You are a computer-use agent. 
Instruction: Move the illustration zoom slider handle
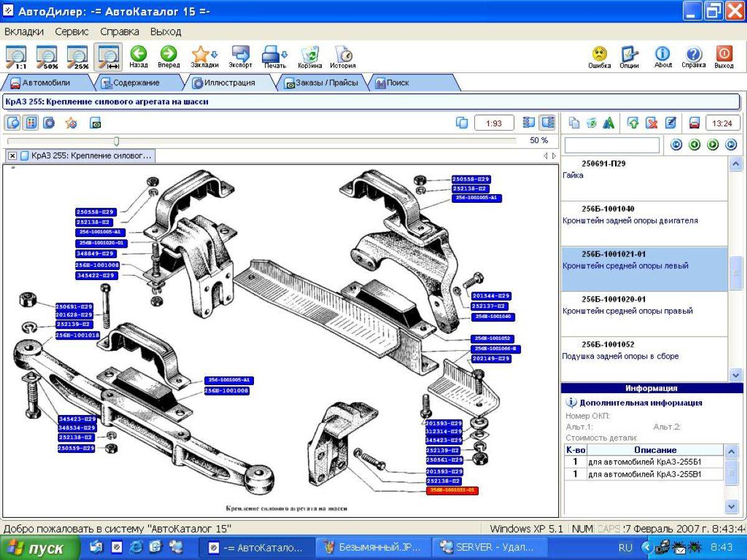point(116,141)
